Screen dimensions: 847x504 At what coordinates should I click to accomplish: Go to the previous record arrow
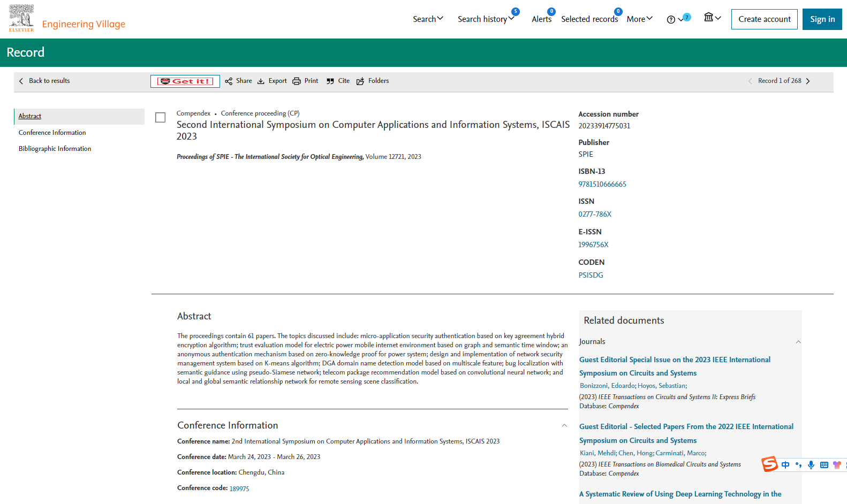pos(750,81)
